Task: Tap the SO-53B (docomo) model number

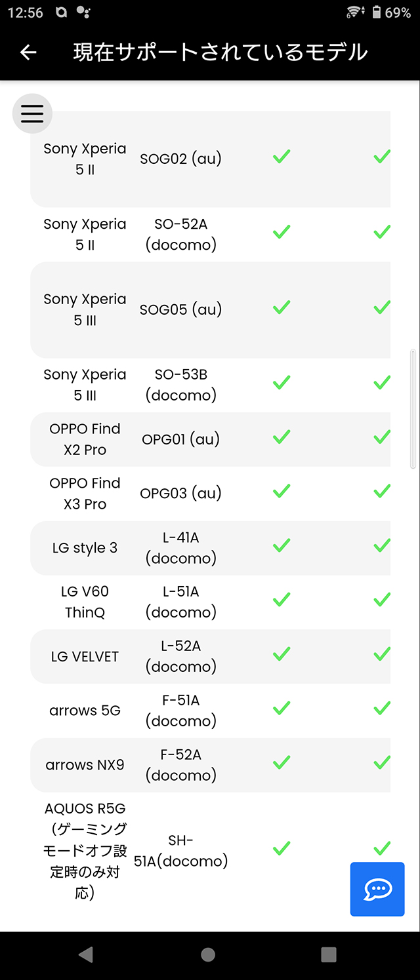Action: pos(180,385)
